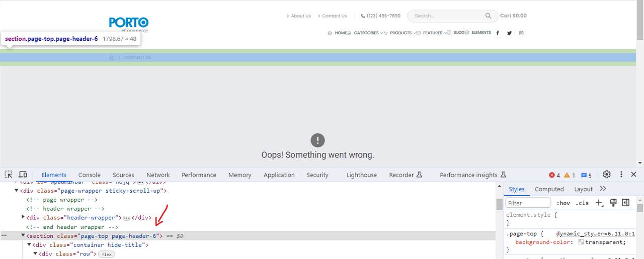Screen dimensions: 644x259
Task: Click the flex badge on row div
Action: click(106, 254)
